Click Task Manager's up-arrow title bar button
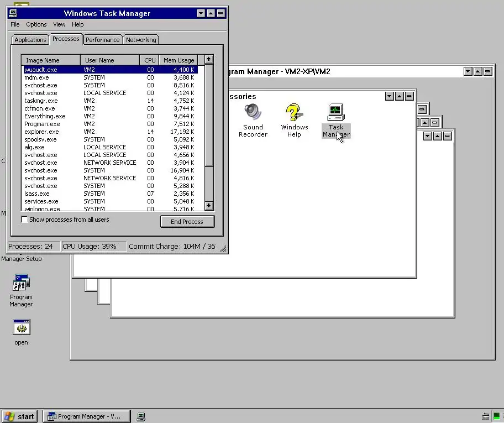The height and width of the screenshot is (423, 504). pos(211,13)
